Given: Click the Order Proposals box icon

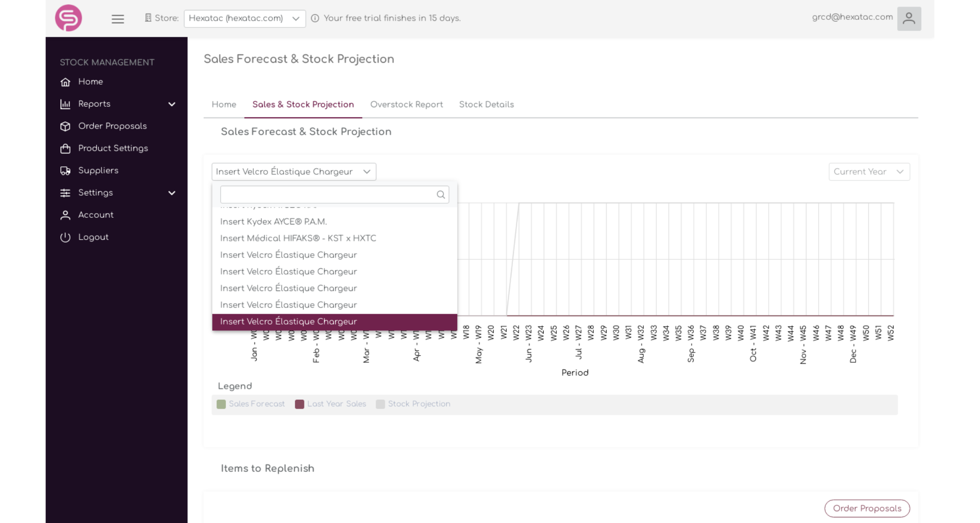Looking at the screenshot, I should (x=65, y=127).
